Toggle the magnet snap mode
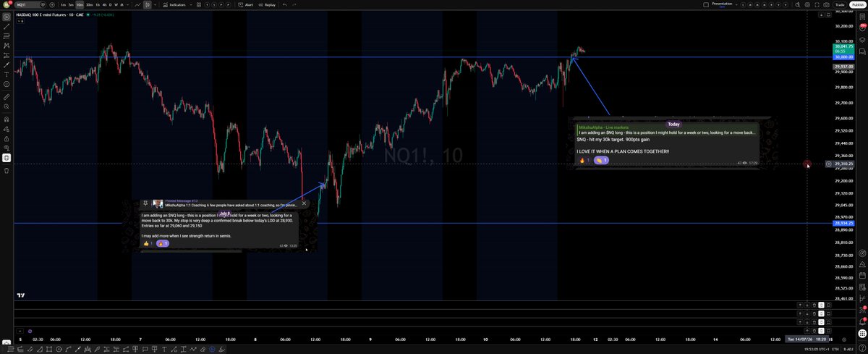Image resolution: width=868 pixels, height=354 pixels. 6,118
